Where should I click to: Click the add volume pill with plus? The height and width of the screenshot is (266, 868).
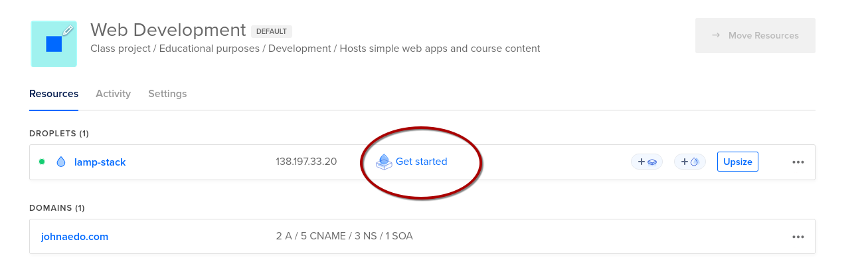(647, 162)
